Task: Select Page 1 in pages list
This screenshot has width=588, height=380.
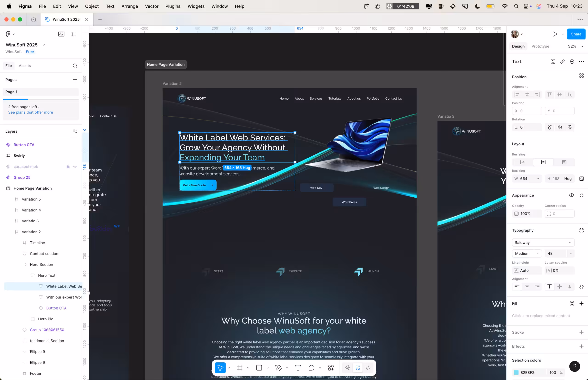Action: click(x=41, y=92)
